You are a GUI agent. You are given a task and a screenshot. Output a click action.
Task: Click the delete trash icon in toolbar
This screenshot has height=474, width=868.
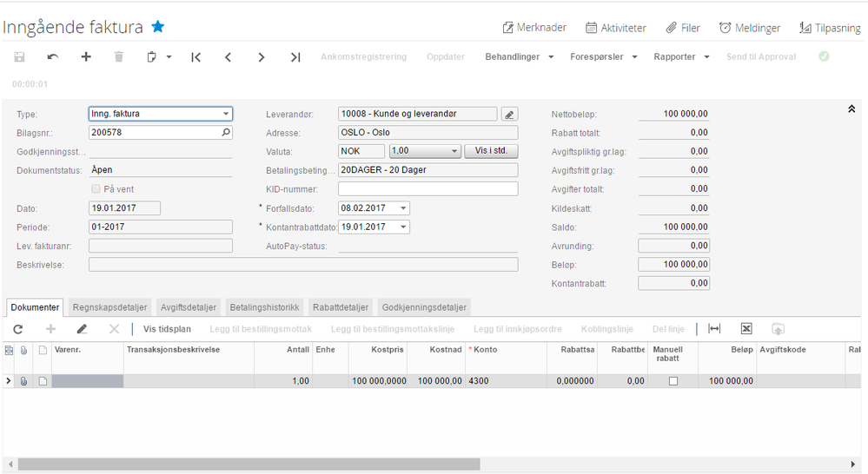[119, 56]
